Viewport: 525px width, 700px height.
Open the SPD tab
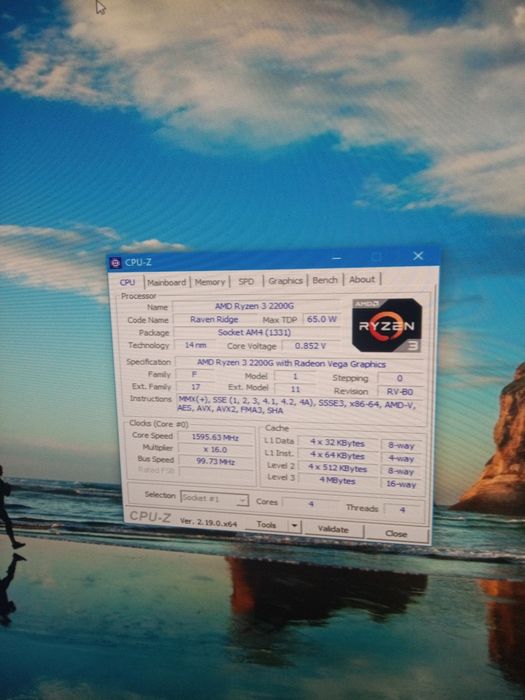tap(246, 281)
